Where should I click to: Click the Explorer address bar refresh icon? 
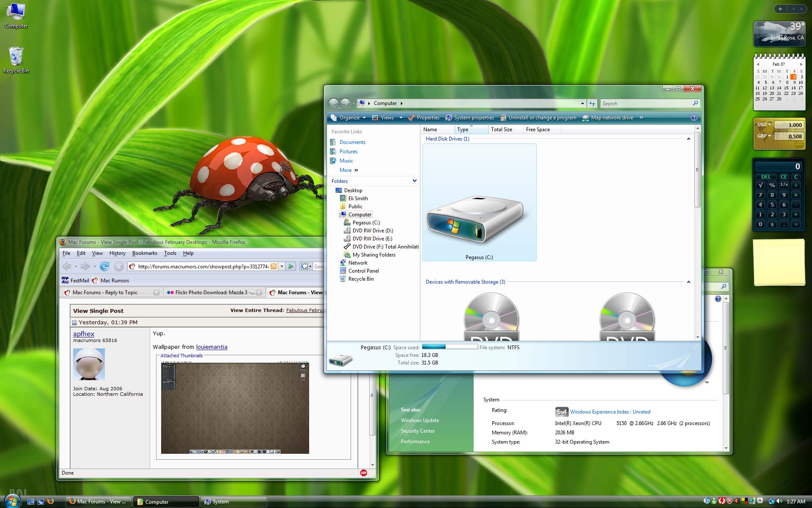click(x=592, y=103)
